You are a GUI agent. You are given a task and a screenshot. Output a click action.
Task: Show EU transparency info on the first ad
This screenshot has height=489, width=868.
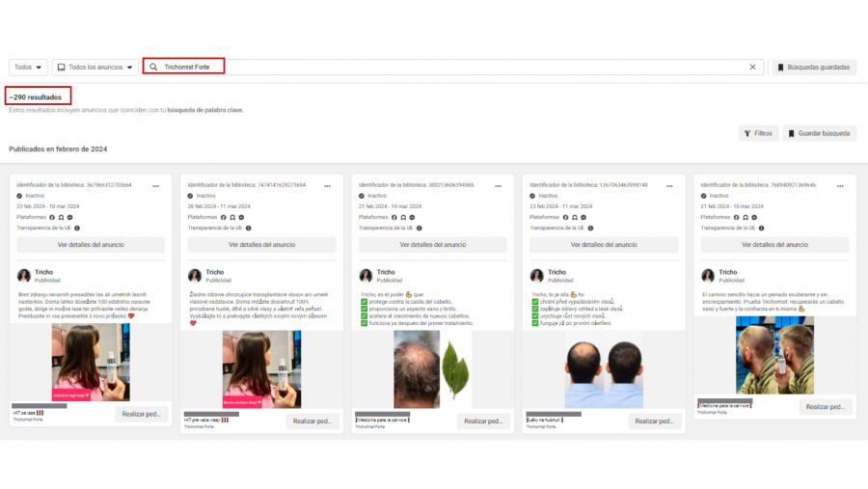coord(76,228)
